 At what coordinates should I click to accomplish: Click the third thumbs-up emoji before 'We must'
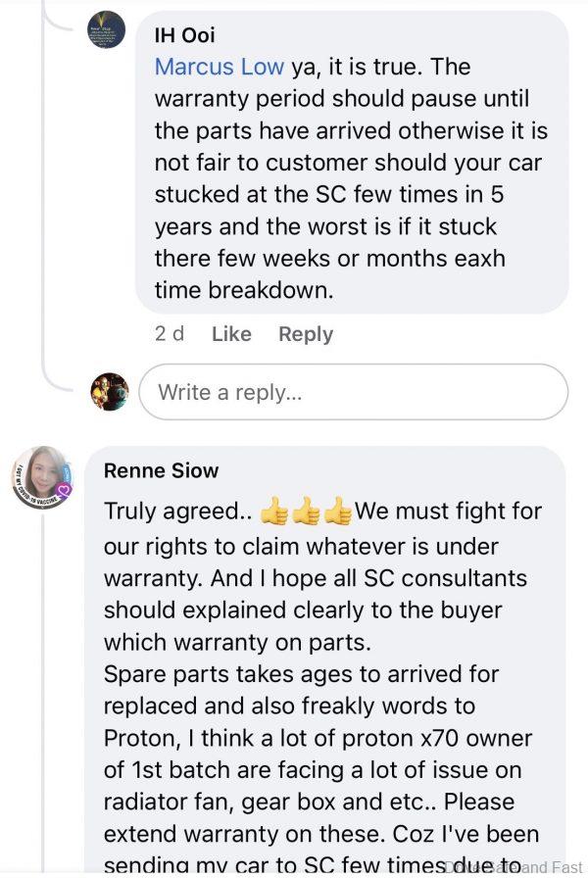coord(338,512)
